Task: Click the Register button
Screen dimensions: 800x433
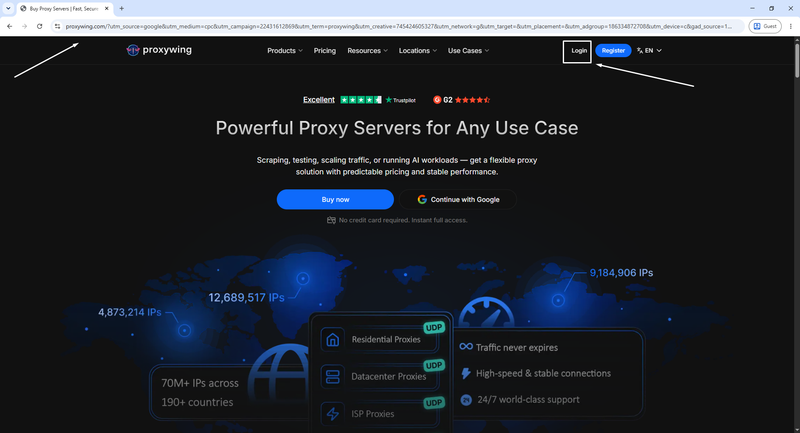Action: pos(613,50)
